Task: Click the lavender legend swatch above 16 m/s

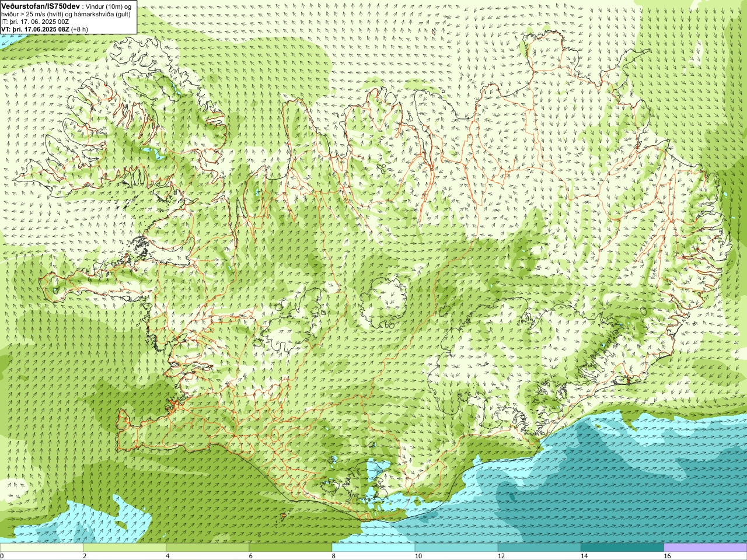Action: click(x=706, y=548)
